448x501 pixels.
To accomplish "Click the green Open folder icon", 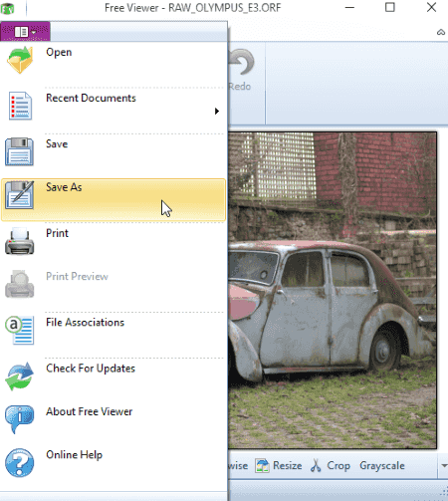I will click(x=20, y=60).
